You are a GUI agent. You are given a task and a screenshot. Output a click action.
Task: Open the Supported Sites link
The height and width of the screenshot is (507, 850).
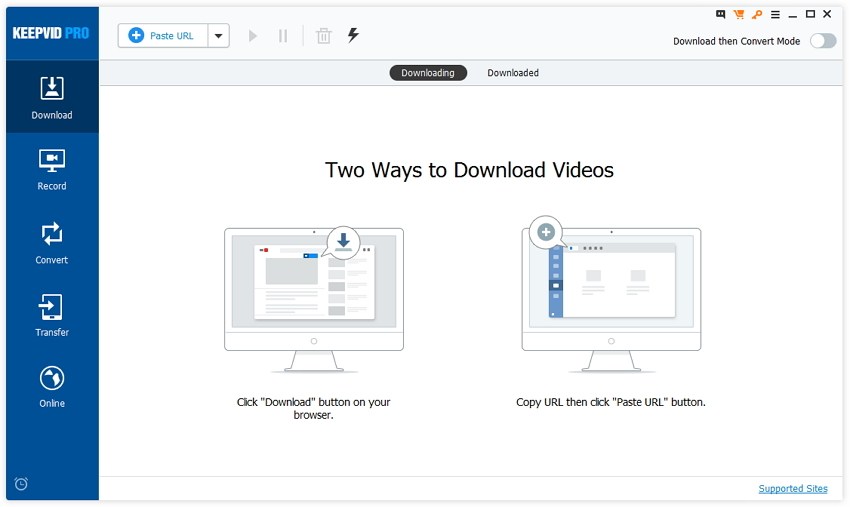point(792,489)
